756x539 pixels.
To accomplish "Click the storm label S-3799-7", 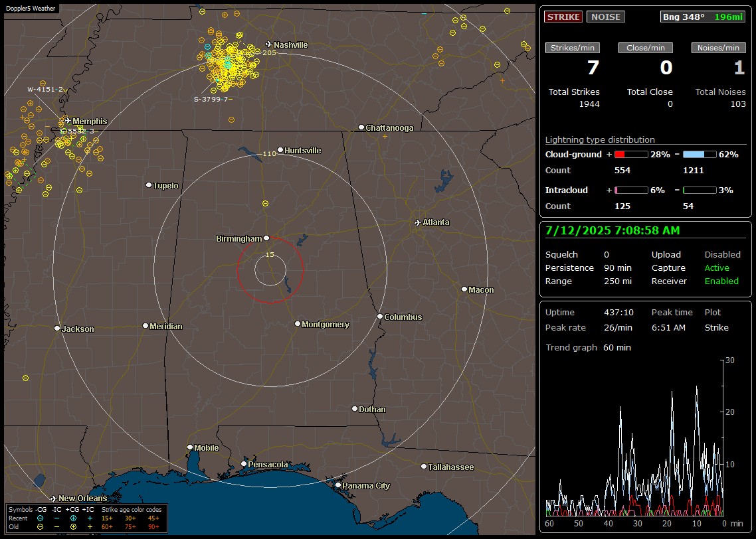I will click(213, 99).
